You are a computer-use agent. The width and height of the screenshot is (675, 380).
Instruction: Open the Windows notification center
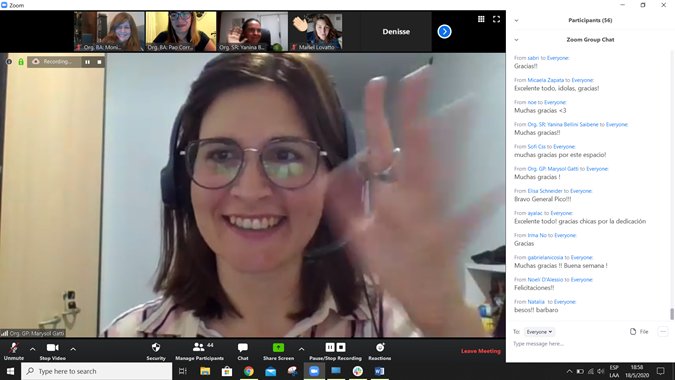(x=661, y=371)
